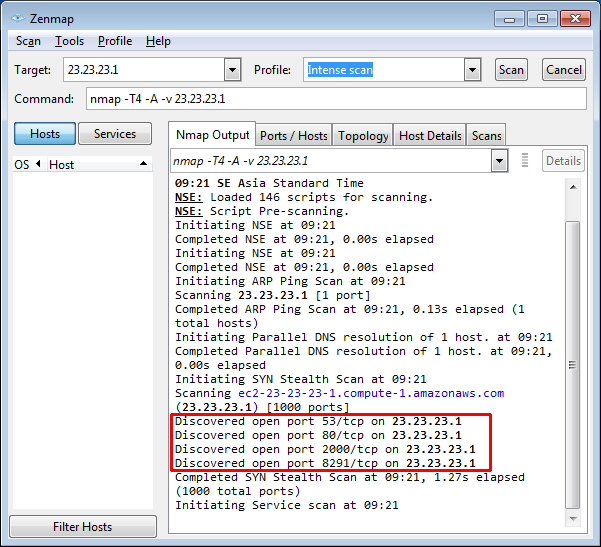Image resolution: width=601 pixels, height=547 pixels.
Task: Open the Tools menu
Action: coord(69,41)
